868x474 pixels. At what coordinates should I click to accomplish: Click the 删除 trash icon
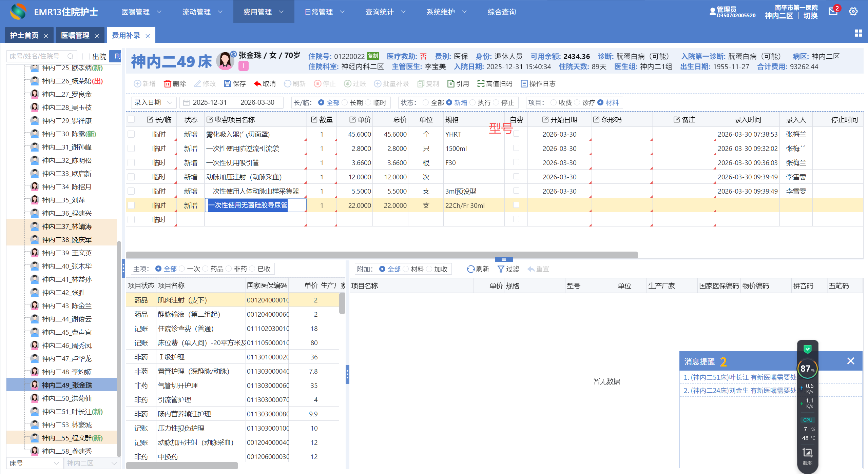[x=167, y=84]
